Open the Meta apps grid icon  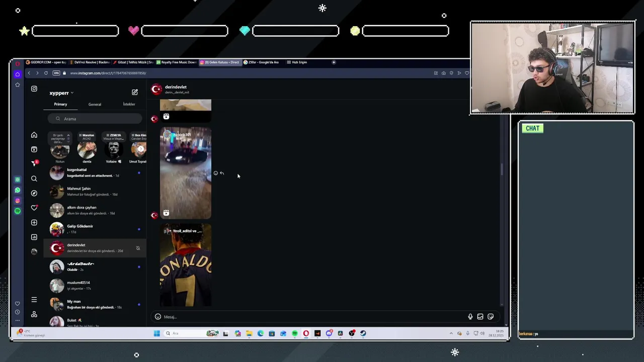[34, 314]
